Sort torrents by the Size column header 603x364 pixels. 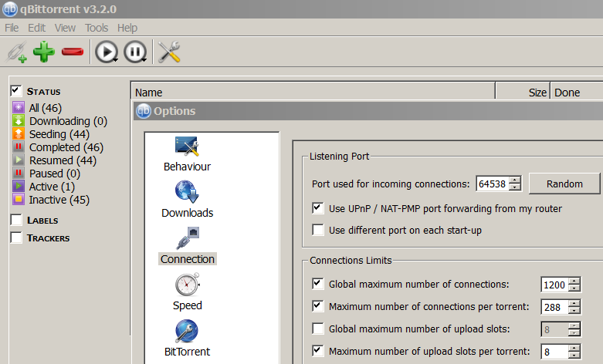pyautogui.click(x=523, y=92)
